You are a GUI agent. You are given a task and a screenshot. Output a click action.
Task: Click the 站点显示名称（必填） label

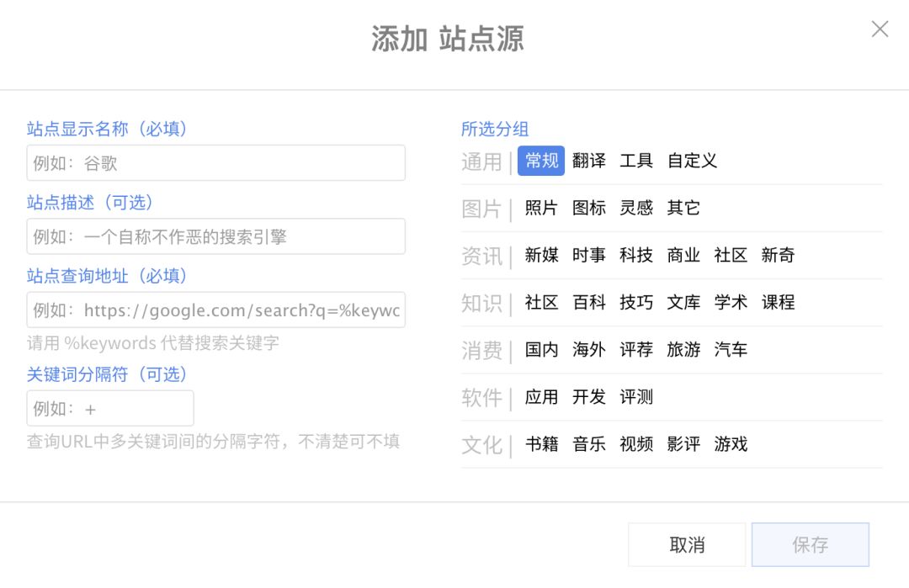107,129
